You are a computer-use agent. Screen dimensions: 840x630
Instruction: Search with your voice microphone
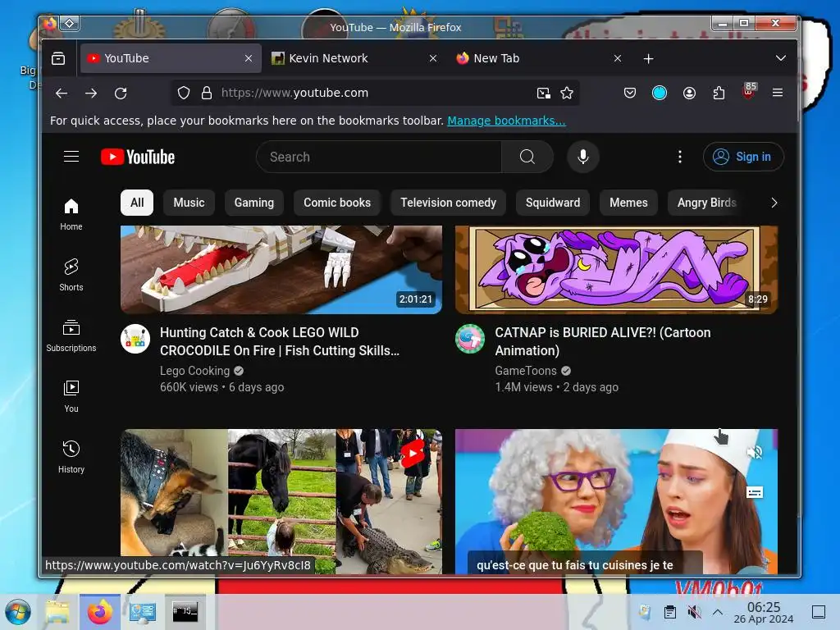pos(583,157)
